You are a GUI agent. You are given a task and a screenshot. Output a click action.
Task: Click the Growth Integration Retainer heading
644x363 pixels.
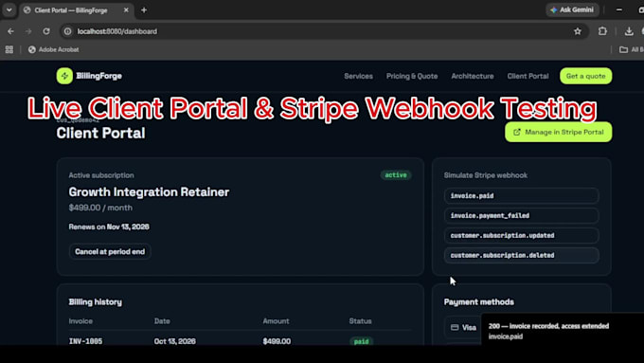click(x=149, y=192)
